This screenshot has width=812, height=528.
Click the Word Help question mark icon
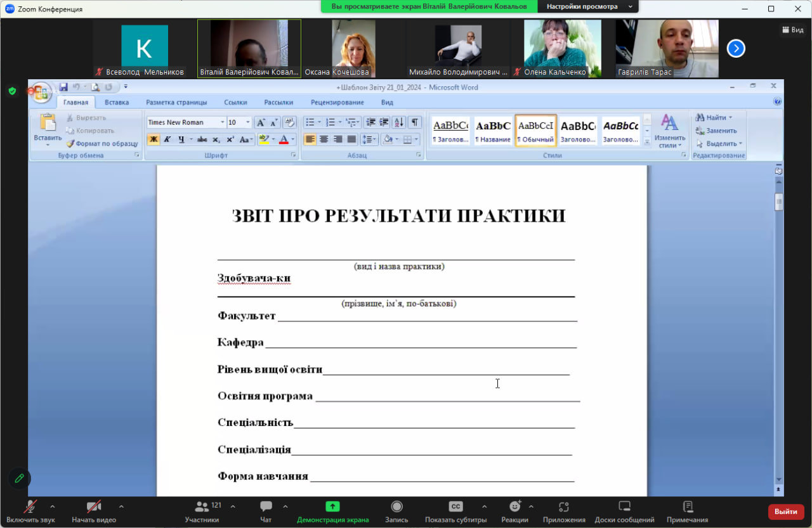pyautogui.click(x=777, y=101)
